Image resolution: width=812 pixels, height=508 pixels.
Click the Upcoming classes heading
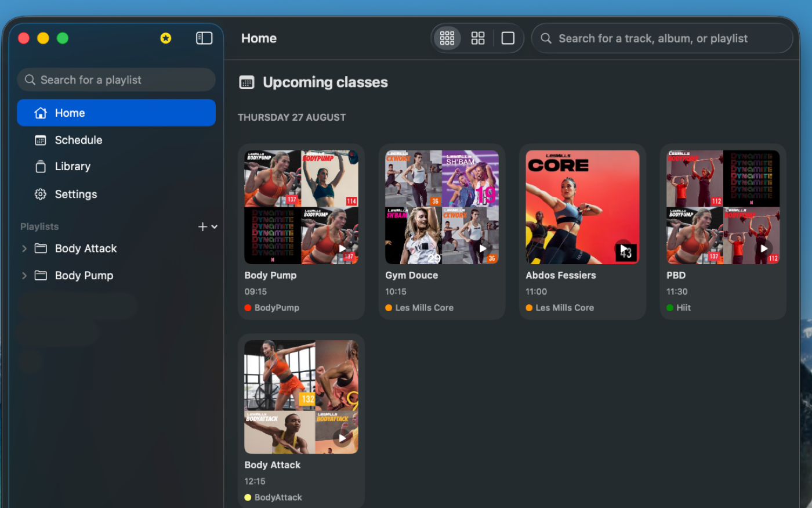[325, 82]
